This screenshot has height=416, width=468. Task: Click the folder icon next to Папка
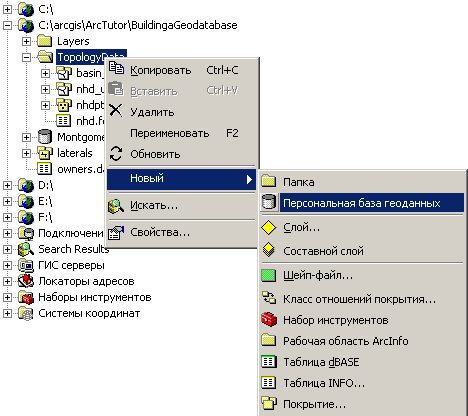[x=269, y=181]
